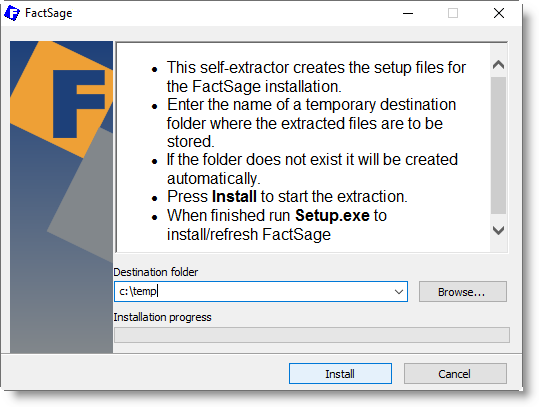Click the disabled maximize button
Image resolution: width=539 pixels, height=407 pixels.
pos(453,13)
